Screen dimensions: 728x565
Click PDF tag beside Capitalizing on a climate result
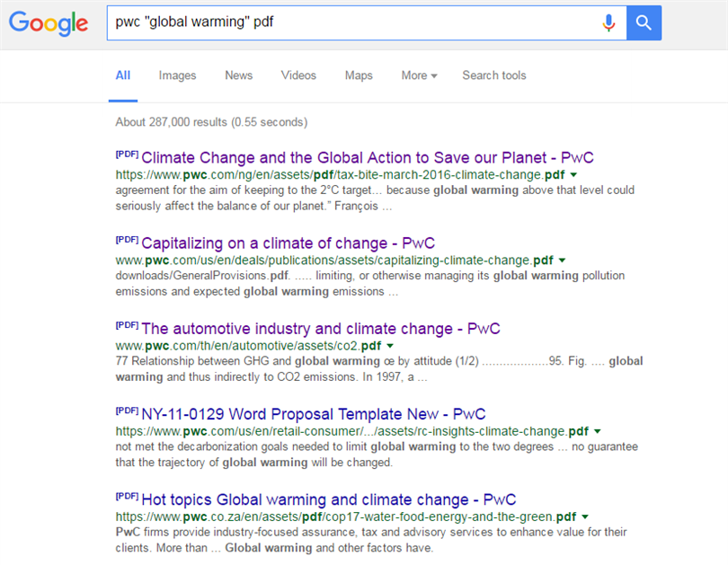(127, 239)
